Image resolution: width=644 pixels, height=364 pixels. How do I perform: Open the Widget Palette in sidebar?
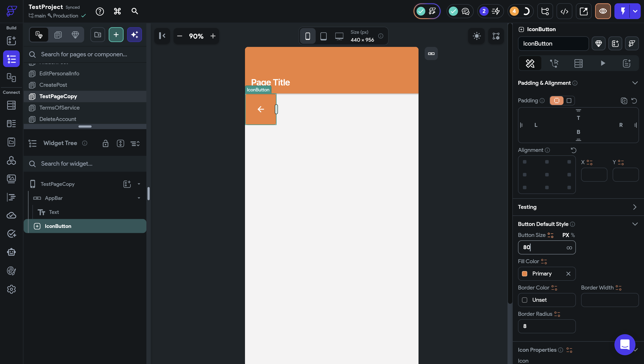coord(11,41)
